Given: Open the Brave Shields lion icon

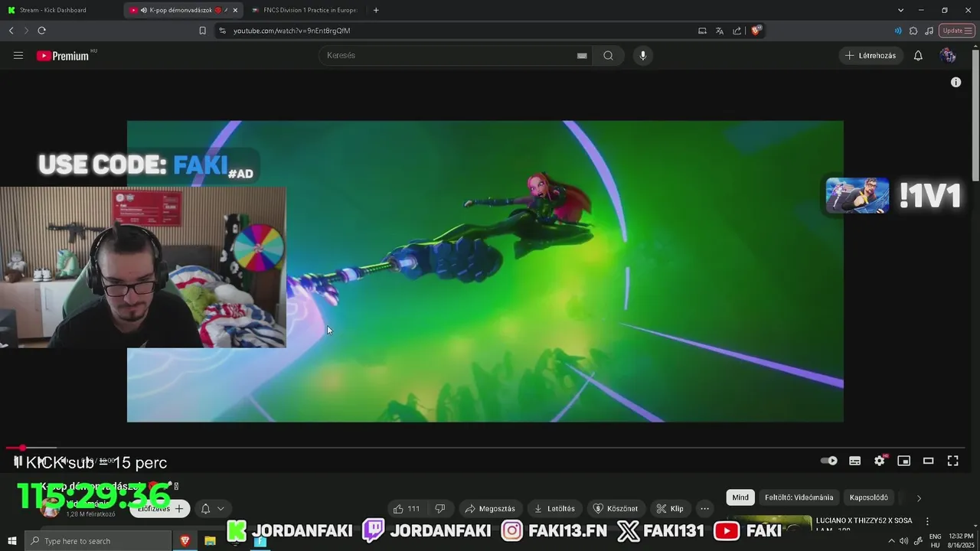Looking at the screenshot, I should tap(756, 31).
